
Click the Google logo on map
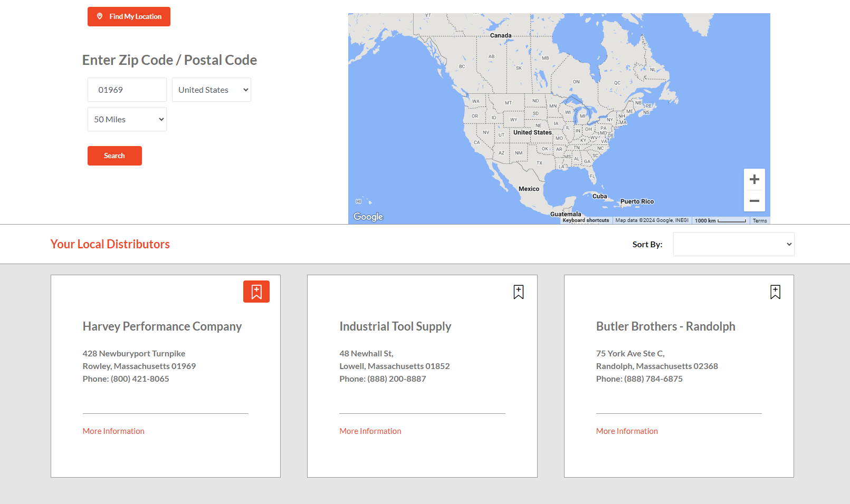368,217
